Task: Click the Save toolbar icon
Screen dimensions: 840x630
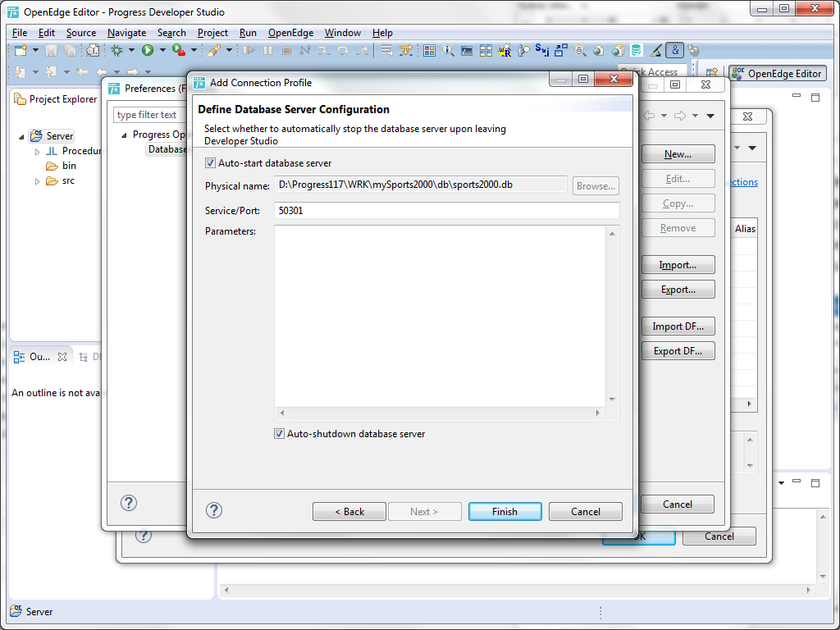Action: (x=51, y=50)
